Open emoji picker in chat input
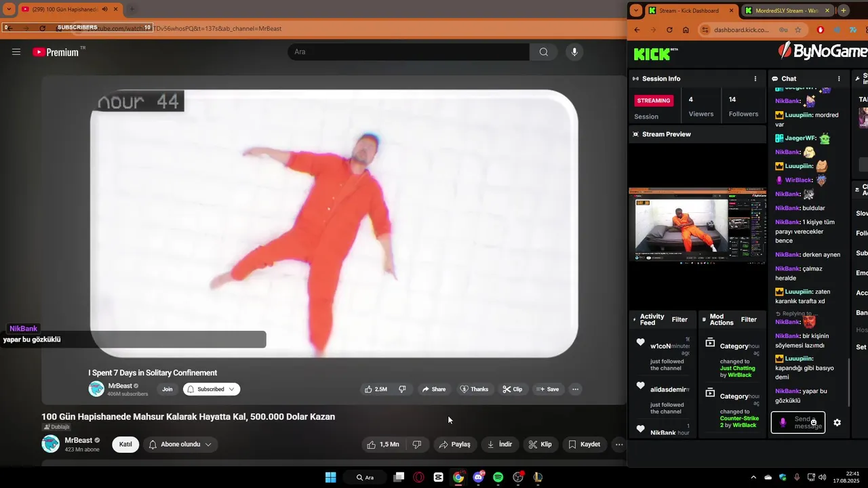The width and height of the screenshot is (868, 488). tap(814, 422)
